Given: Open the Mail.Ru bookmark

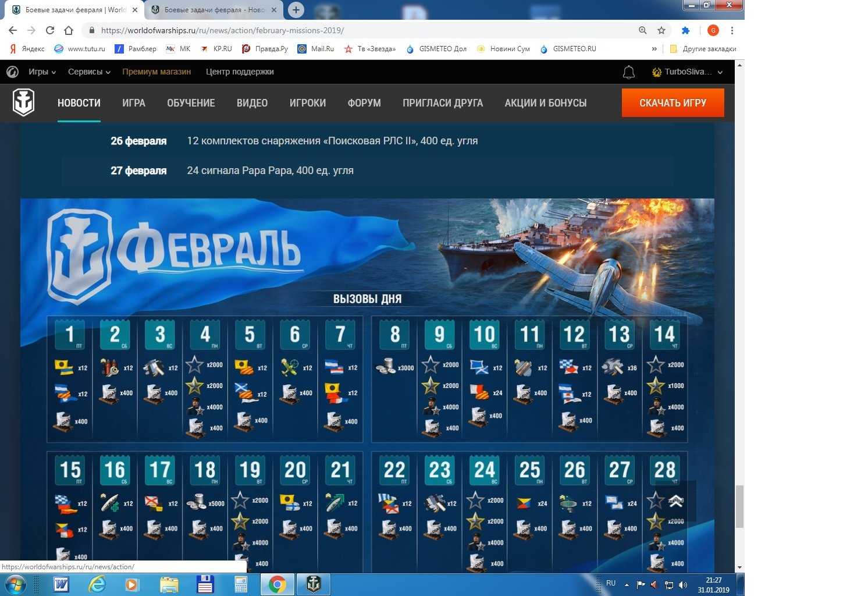Looking at the screenshot, I should tap(316, 49).
